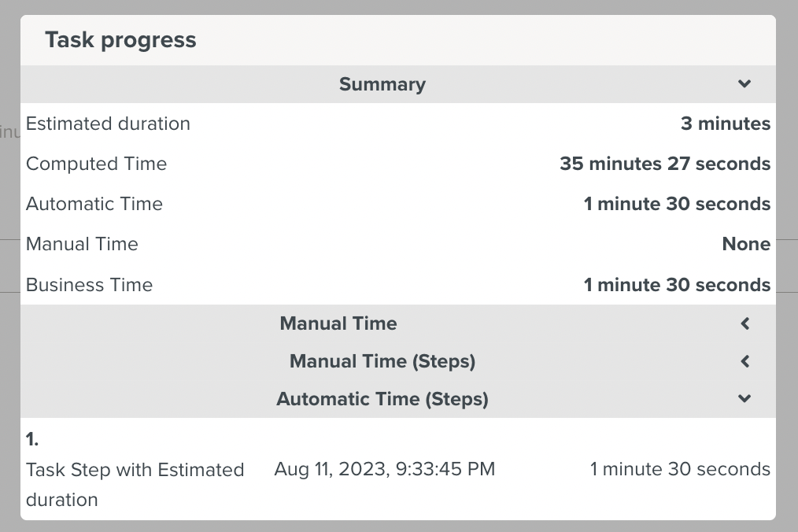Click the Manual Time section header

tap(338, 323)
